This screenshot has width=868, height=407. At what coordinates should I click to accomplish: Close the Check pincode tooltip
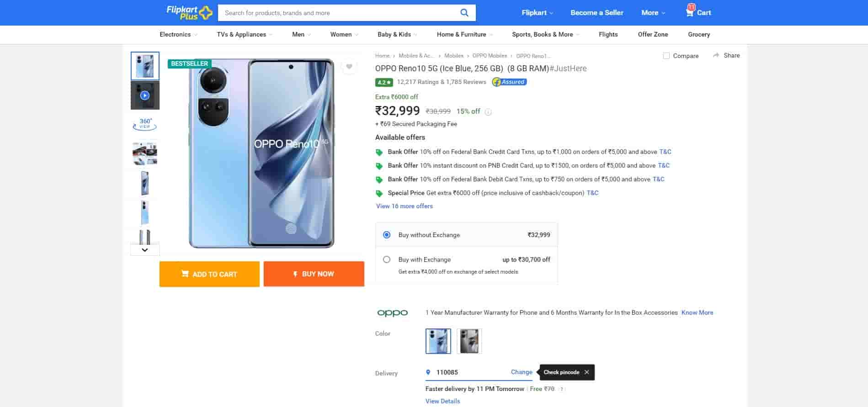point(586,372)
